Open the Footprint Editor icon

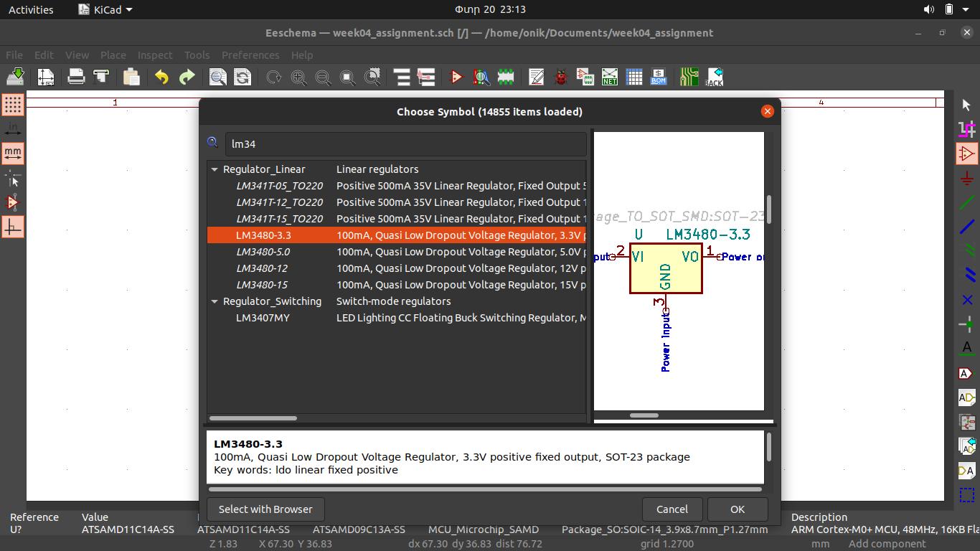coord(506,77)
